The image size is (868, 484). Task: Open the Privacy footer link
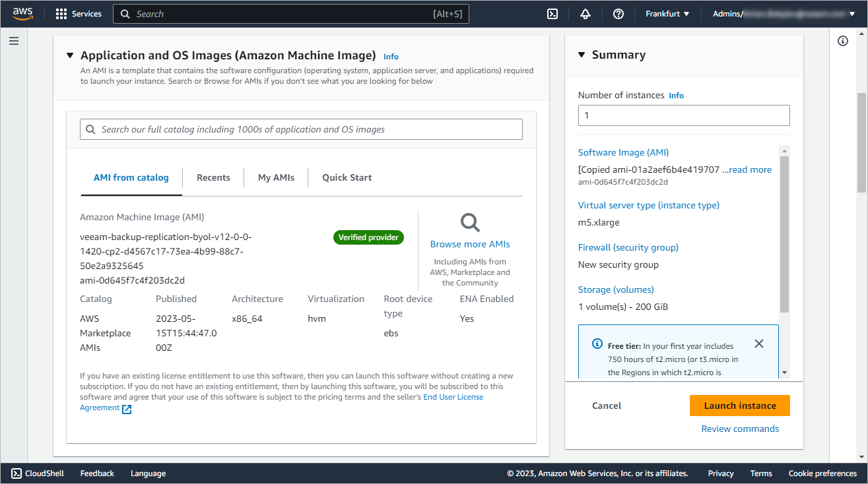721,473
